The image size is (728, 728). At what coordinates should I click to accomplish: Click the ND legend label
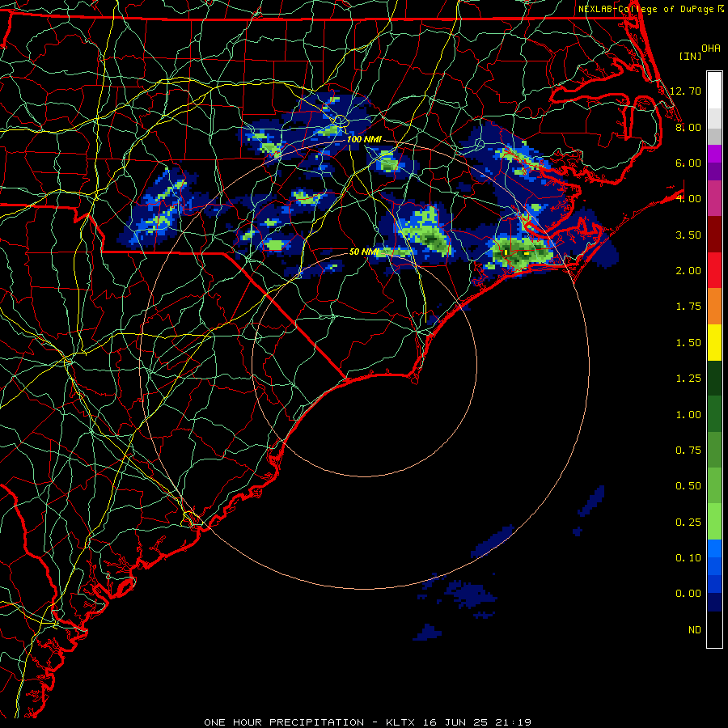(x=695, y=630)
